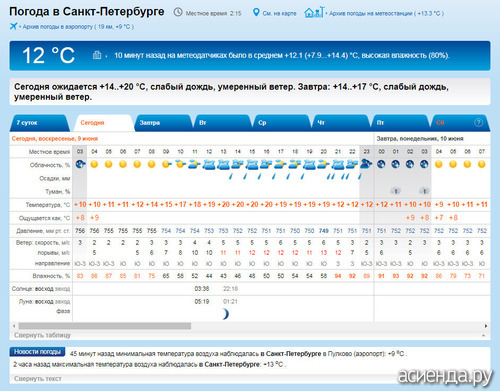Screen dimensions: 500x391
Task: Click the help question mark icon
Action: coord(478,123)
